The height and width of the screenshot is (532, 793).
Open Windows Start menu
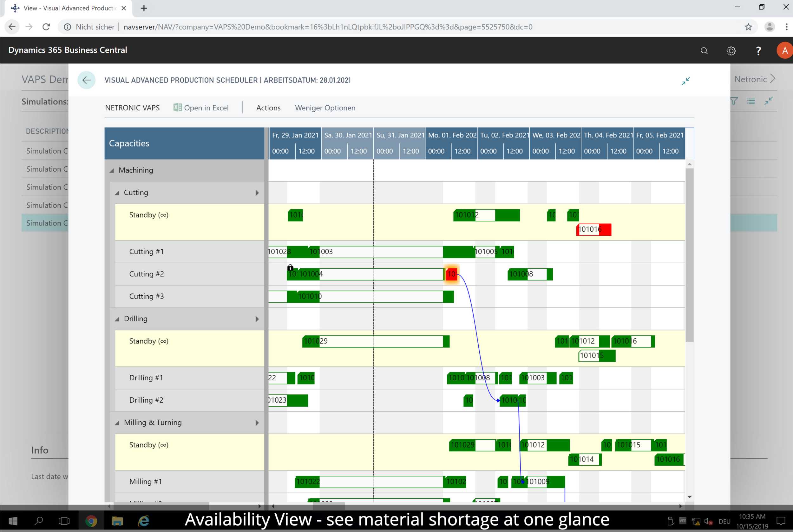(13, 521)
